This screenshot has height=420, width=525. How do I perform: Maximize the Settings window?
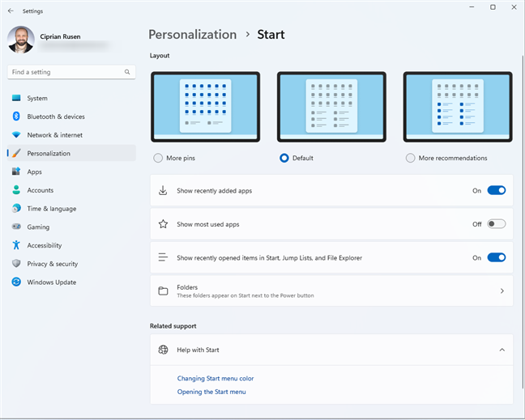tap(493, 7)
